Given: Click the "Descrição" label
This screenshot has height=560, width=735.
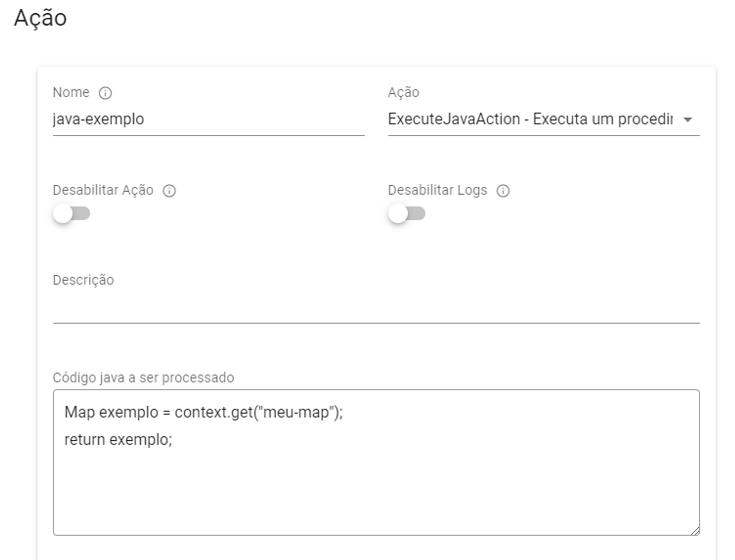Looking at the screenshot, I should (83, 280).
